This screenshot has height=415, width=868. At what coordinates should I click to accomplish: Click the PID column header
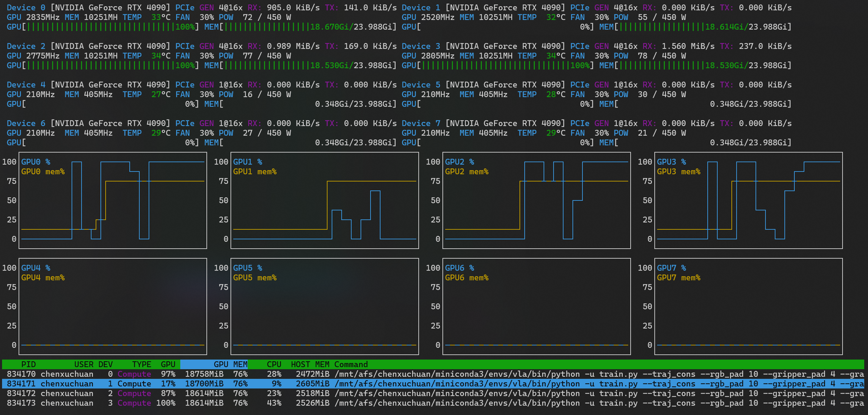click(28, 364)
